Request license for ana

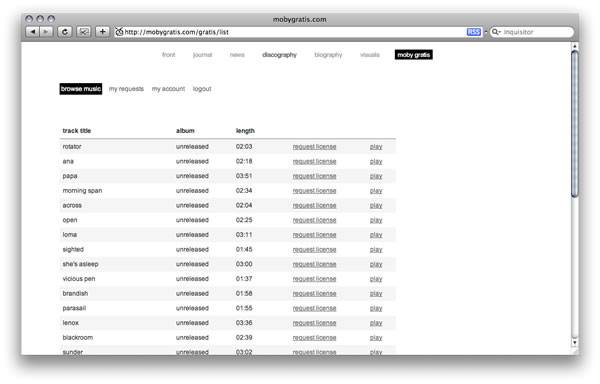pos(314,161)
